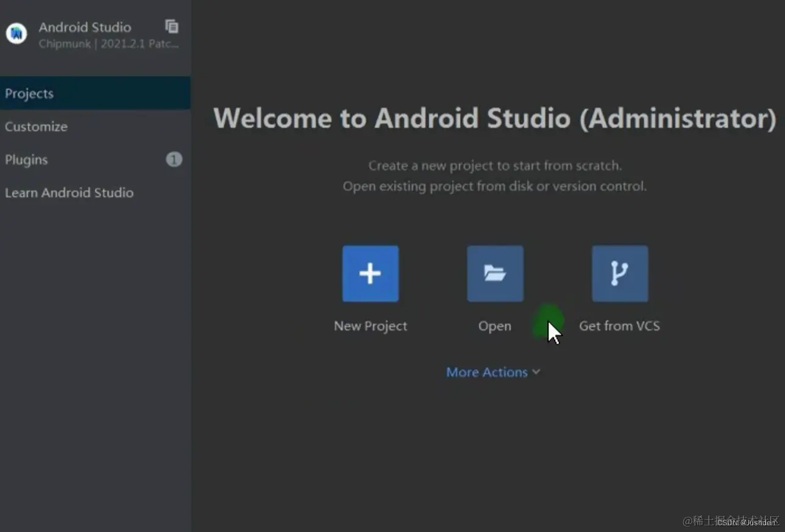Click the blue New Project plus icon
The width and height of the screenshot is (785, 532).
(x=371, y=274)
